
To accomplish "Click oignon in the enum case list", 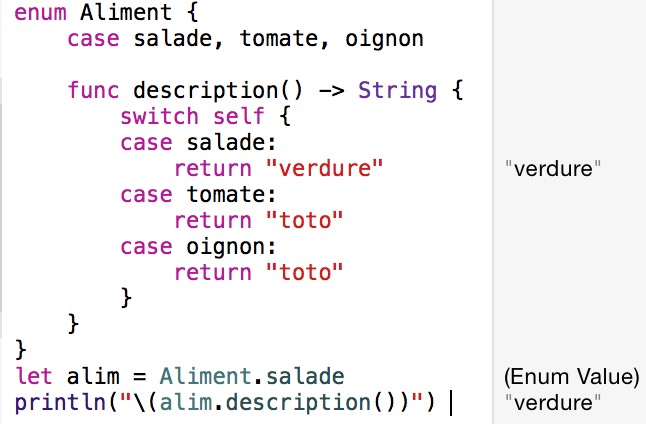I will pos(384,39).
